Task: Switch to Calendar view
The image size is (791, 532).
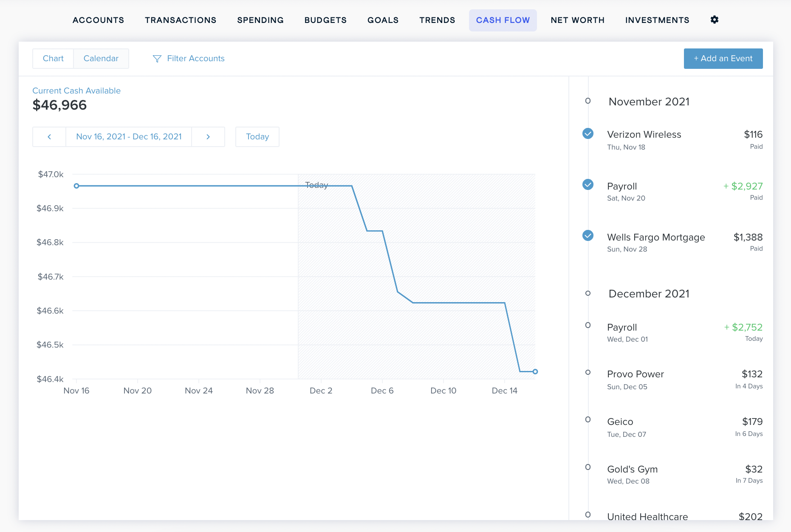Action: (101, 59)
